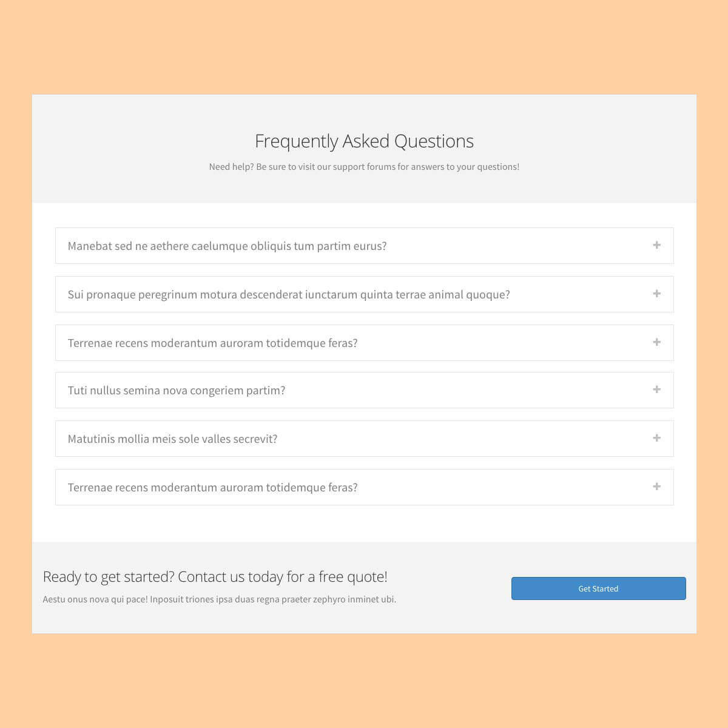The image size is (728, 728).
Task: Click plus icon on first "Terrenae recens" question
Action: click(x=656, y=342)
